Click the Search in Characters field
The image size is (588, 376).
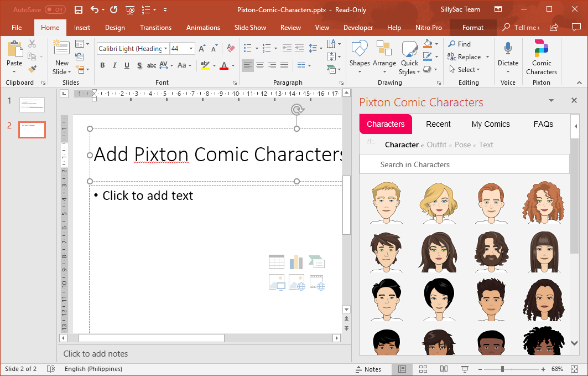tap(464, 164)
